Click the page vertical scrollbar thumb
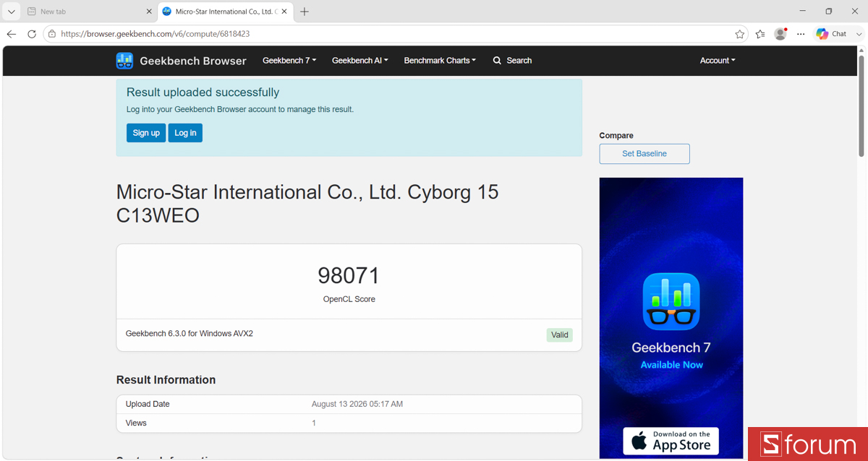 pos(861,105)
